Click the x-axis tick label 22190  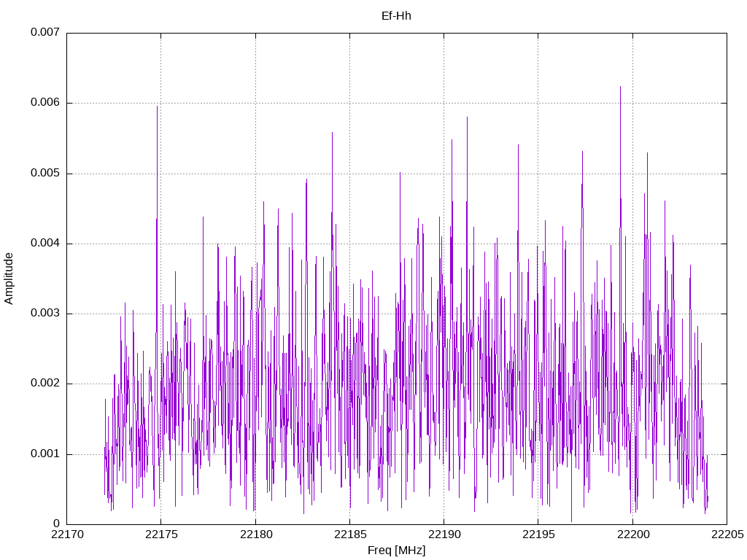[x=444, y=534]
